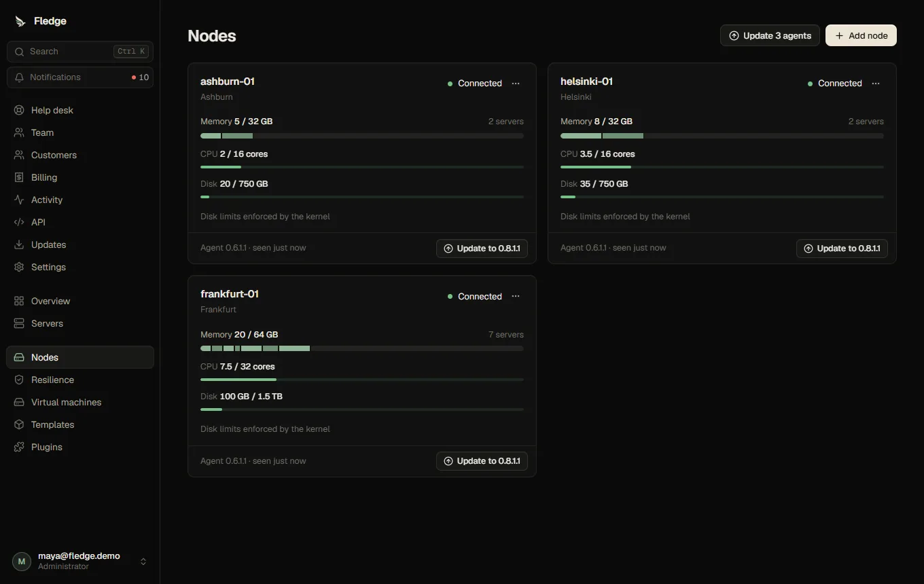Click the Activity pulse icon

click(x=19, y=200)
